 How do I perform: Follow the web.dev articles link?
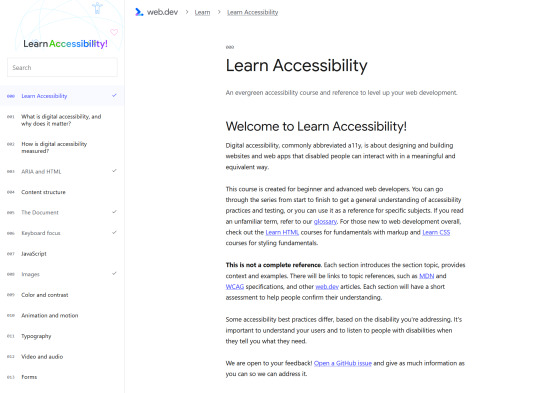point(327,287)
